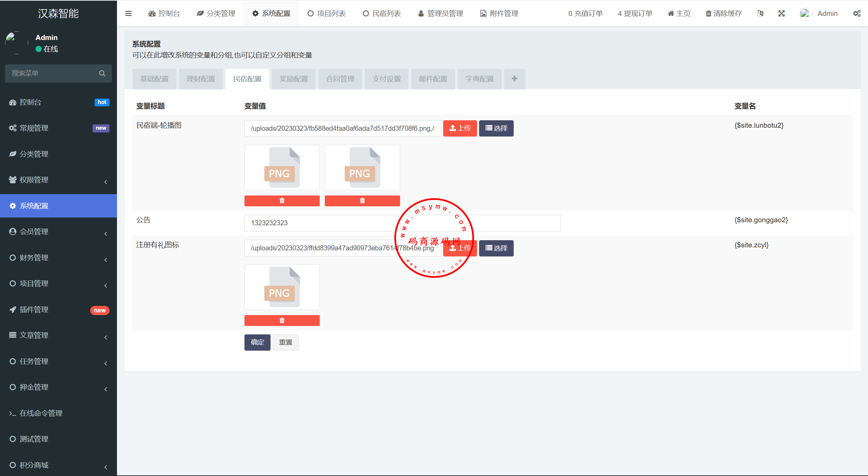
Task: Click 选择 for 注册有礼图标
Action: pos(496,248)
